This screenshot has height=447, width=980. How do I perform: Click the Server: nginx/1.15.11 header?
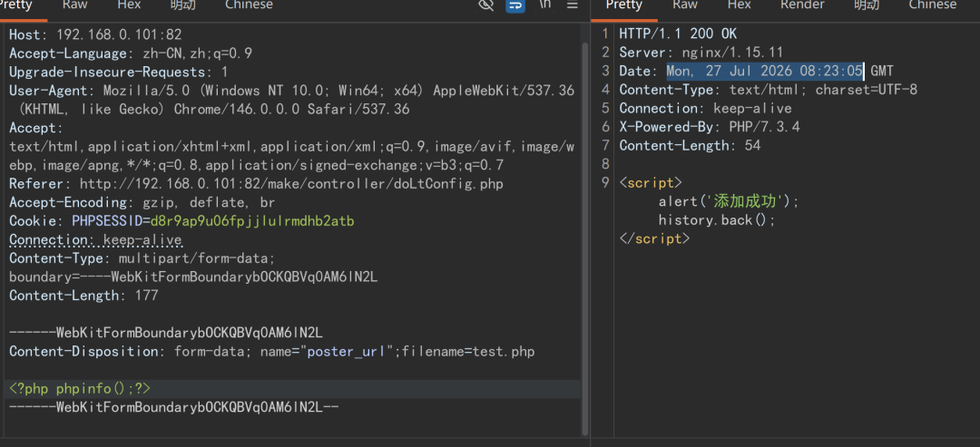701,53
